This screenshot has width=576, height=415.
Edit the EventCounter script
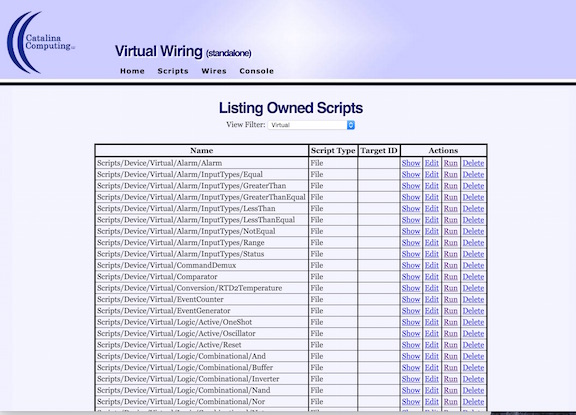point(432,300)
